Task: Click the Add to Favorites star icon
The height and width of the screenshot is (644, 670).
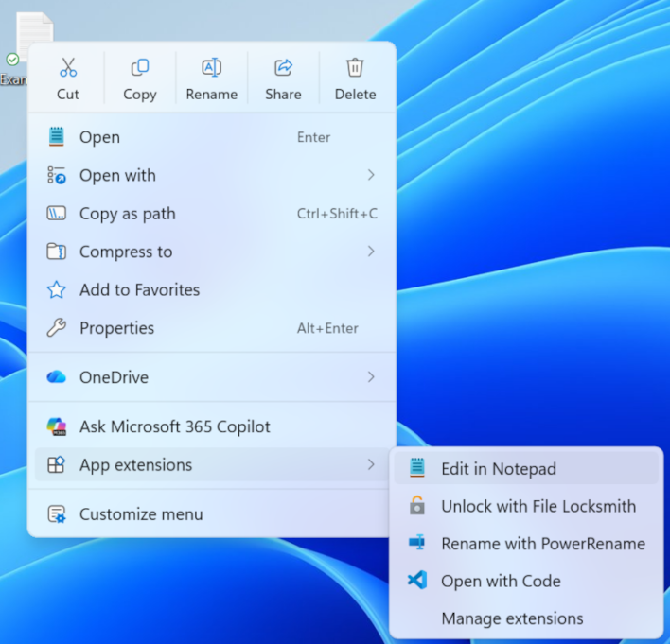Action: (57, 289)
